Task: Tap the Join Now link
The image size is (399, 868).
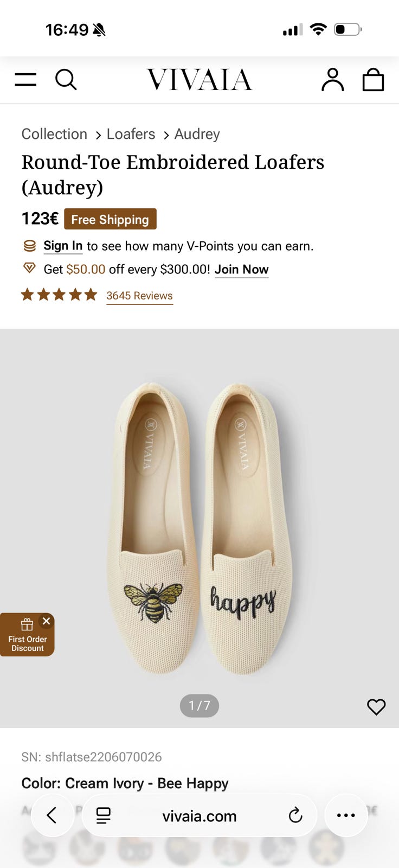Action: pos(241,270)
